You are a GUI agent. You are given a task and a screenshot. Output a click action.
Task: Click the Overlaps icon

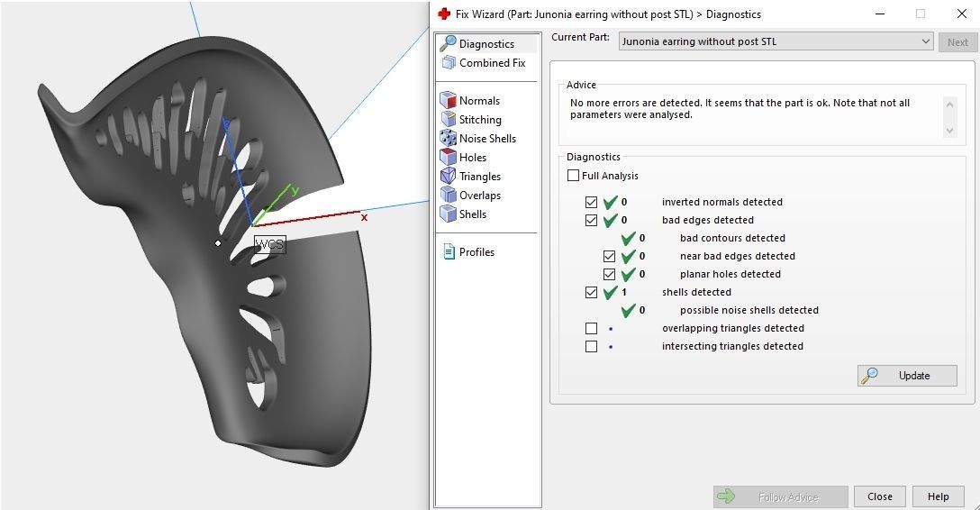[449, 195]
